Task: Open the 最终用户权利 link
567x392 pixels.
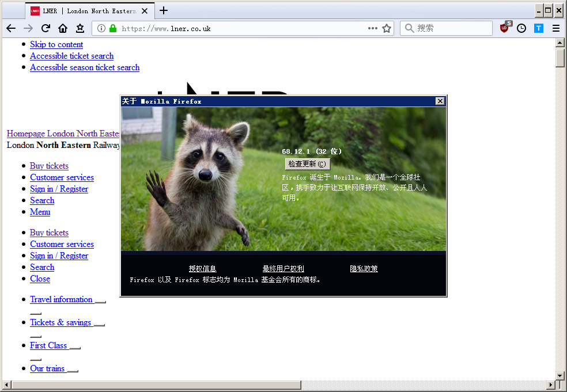Action: click(283, 269)
